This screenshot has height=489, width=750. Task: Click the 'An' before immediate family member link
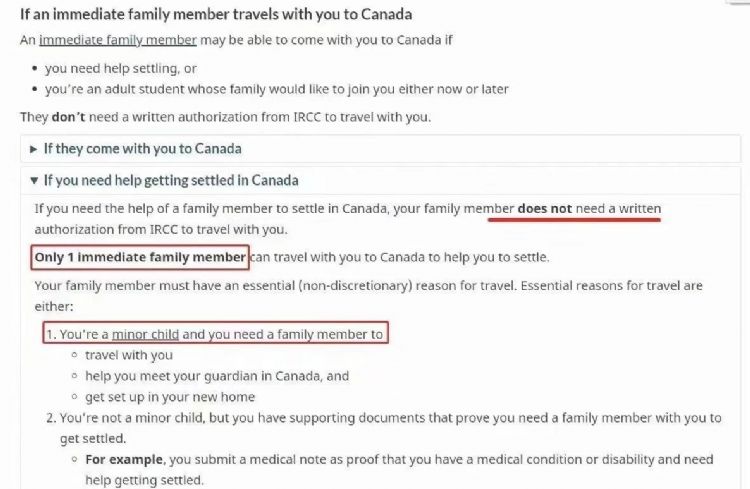(27, 41)
